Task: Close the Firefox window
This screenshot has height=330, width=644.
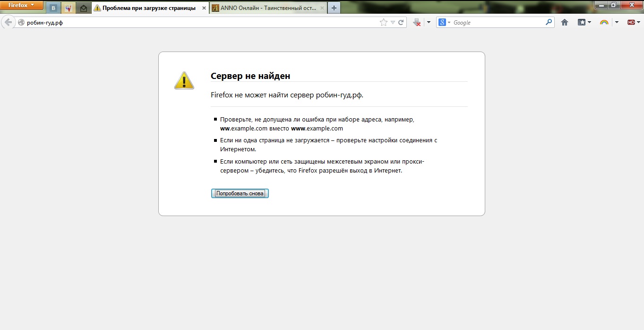Action: (631, 4)
